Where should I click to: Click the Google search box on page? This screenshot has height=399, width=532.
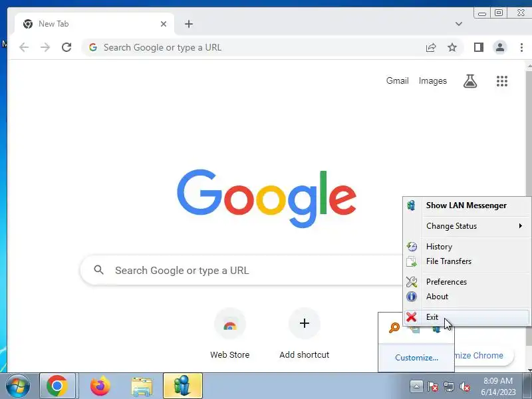tap(241, 271)
